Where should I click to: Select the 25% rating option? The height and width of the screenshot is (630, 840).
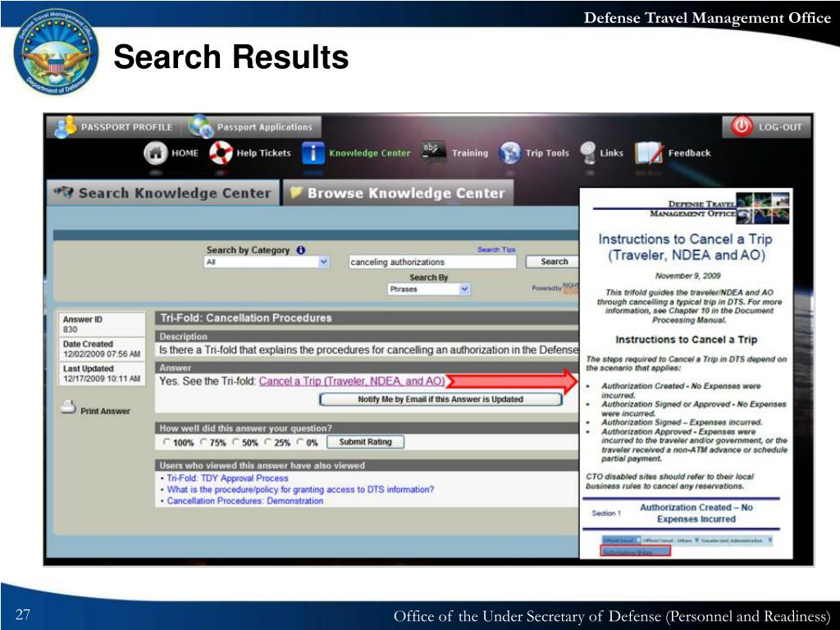pos(268,442)
